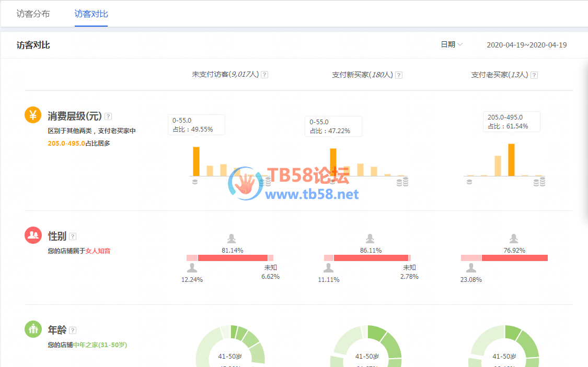Click the 支付新买家 age donut chart

pos(367,346)
